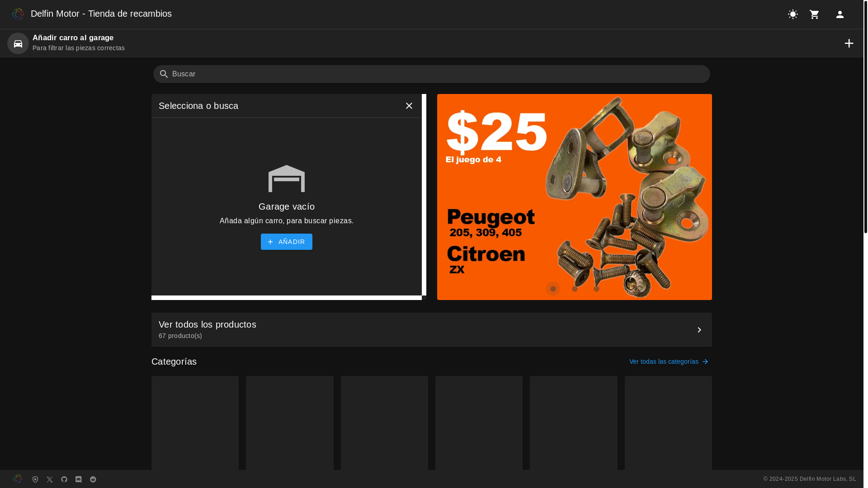Screen dimensions: 868x488
Task: Open Ver todos los productos
Action: pyautogui.click(x=432, y=330)
